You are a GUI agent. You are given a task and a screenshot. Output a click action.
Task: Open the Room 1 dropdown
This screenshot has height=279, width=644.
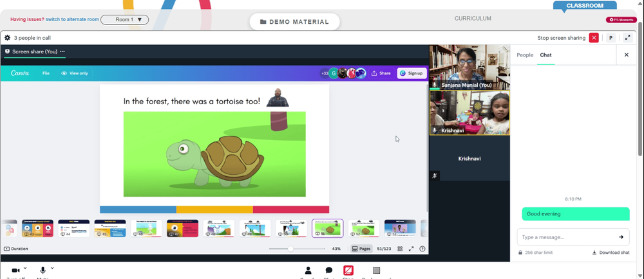[x=124, y=20]
